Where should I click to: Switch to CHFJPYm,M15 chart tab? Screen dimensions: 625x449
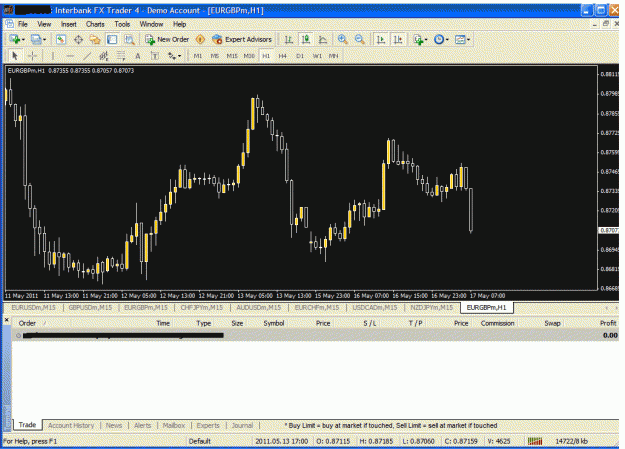click(x=202, y=307)
